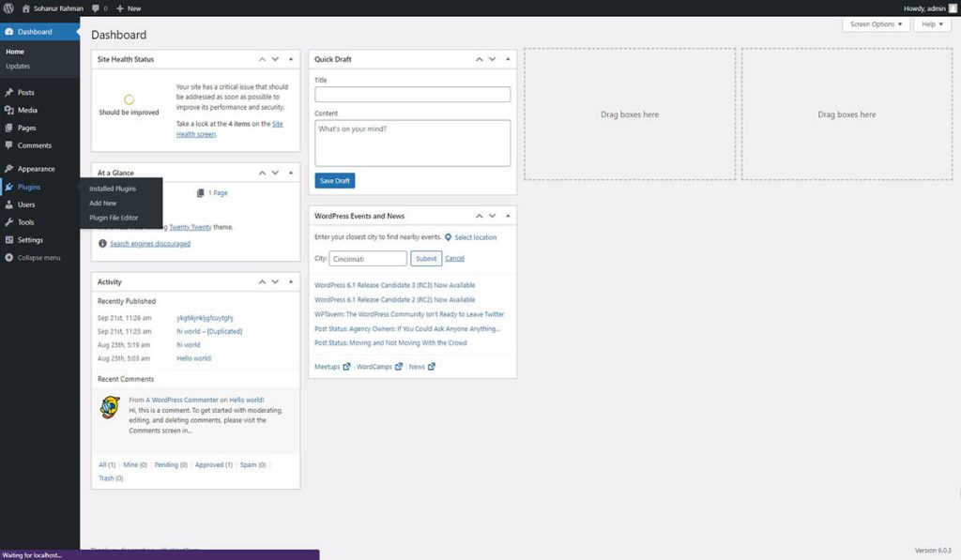Click the Collapse menu arrow icon
The width and height of the screenshot is (961, 560).
pos(9,258)
